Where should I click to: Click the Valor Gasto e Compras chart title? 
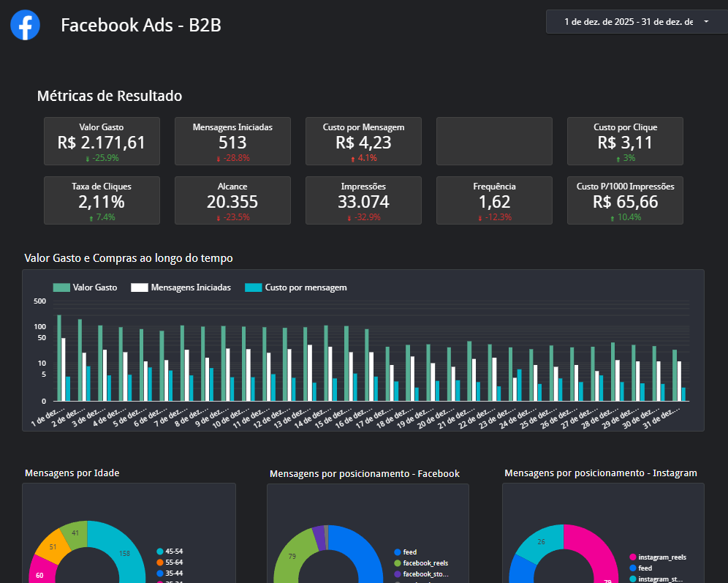point(129,258)
